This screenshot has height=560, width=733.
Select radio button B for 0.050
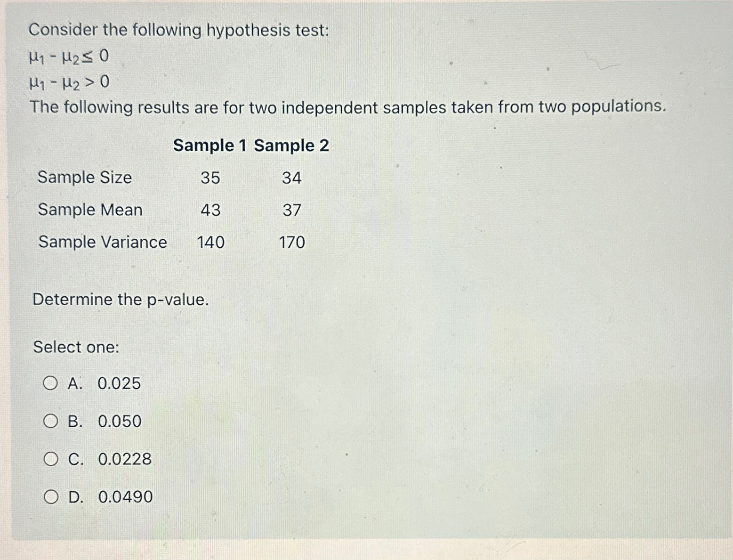(x=51, y=422)
